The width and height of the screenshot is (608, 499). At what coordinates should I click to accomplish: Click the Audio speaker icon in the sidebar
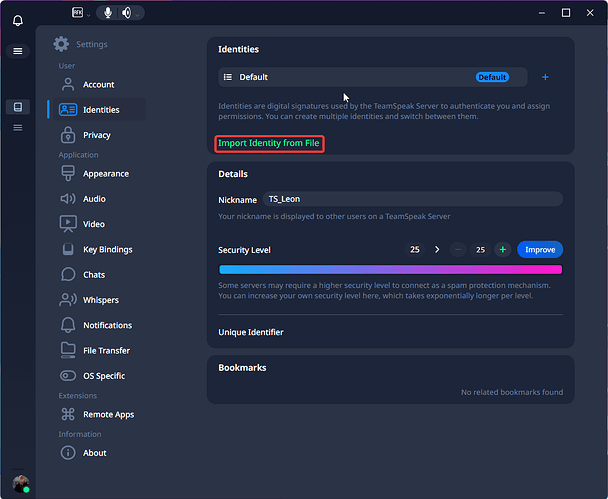(68, 199)
